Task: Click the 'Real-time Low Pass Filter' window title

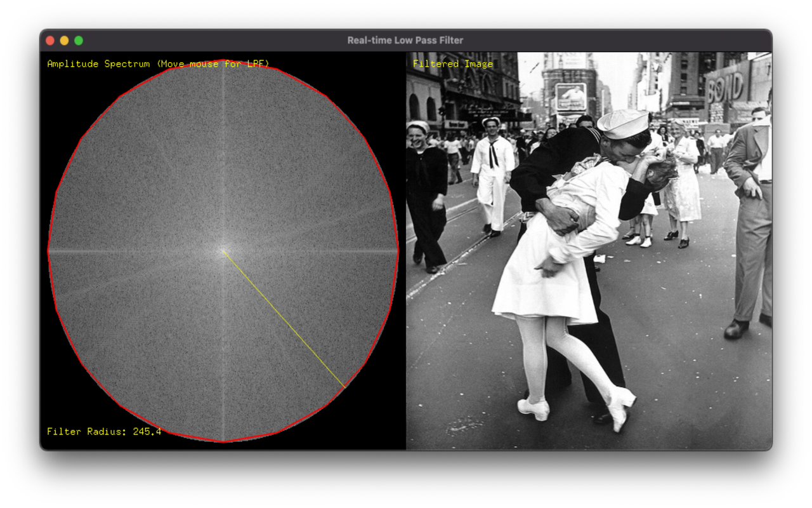Action: coord(405,41)
